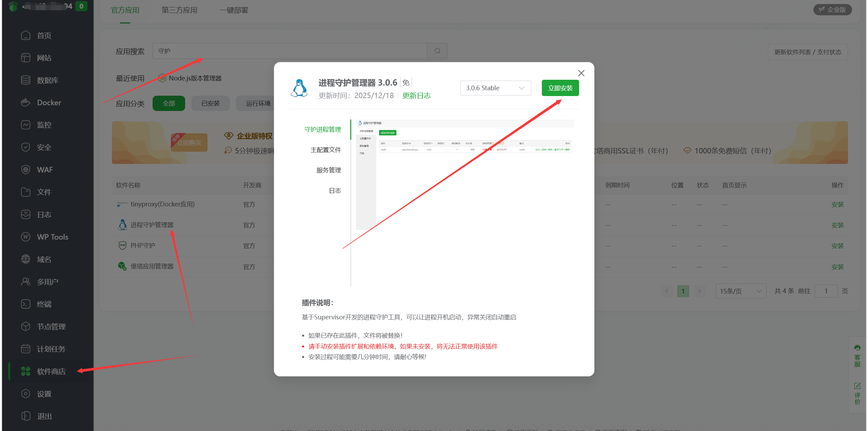Select the 全部 filter option
This screenshot has width=868, height=431.
point(169,103)
